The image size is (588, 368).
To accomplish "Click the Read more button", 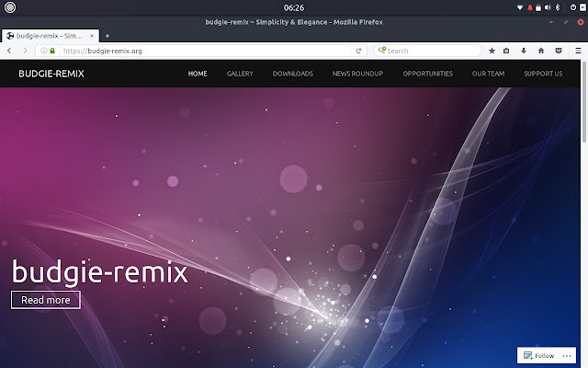I will [45, 300].
